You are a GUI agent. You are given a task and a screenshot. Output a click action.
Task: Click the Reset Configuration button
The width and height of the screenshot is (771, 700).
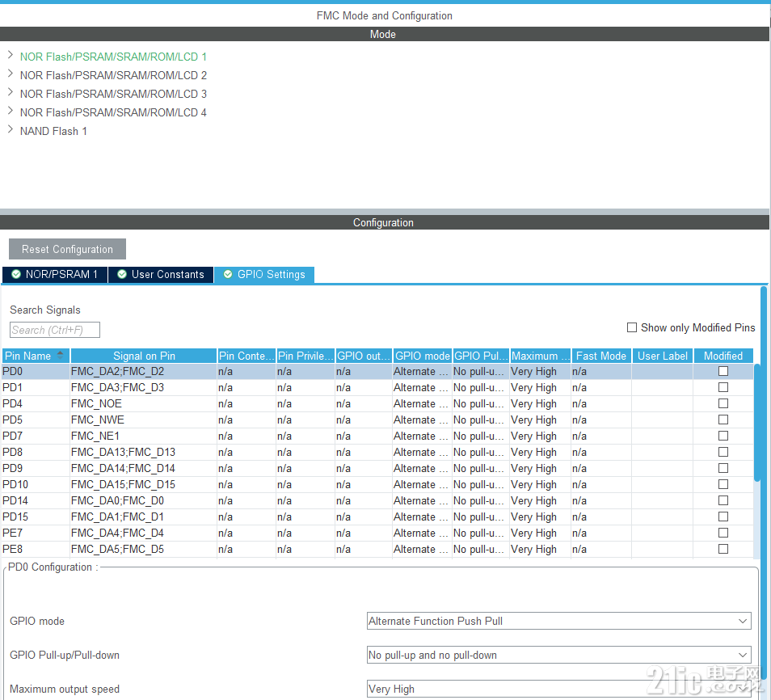[x=67, y=249]
